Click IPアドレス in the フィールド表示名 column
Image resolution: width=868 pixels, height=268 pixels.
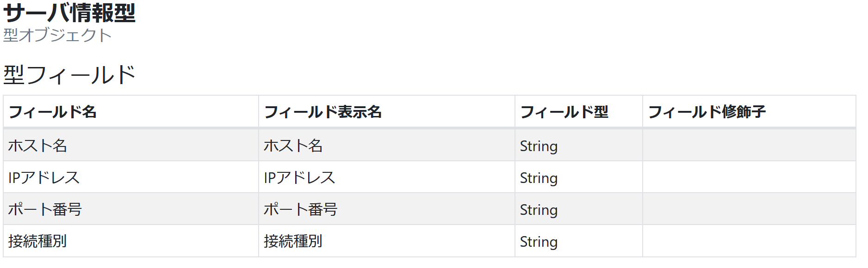coord(299,178)
